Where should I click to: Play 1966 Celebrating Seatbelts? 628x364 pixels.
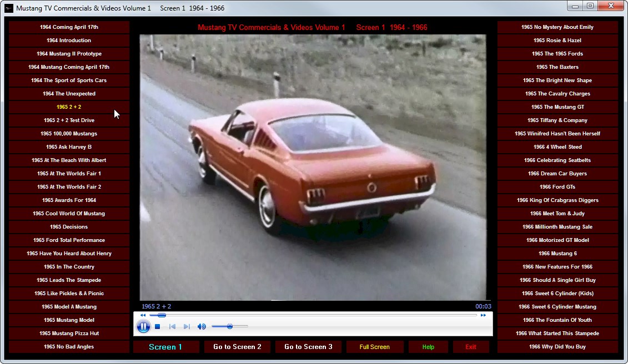click(x=557, y=160)
